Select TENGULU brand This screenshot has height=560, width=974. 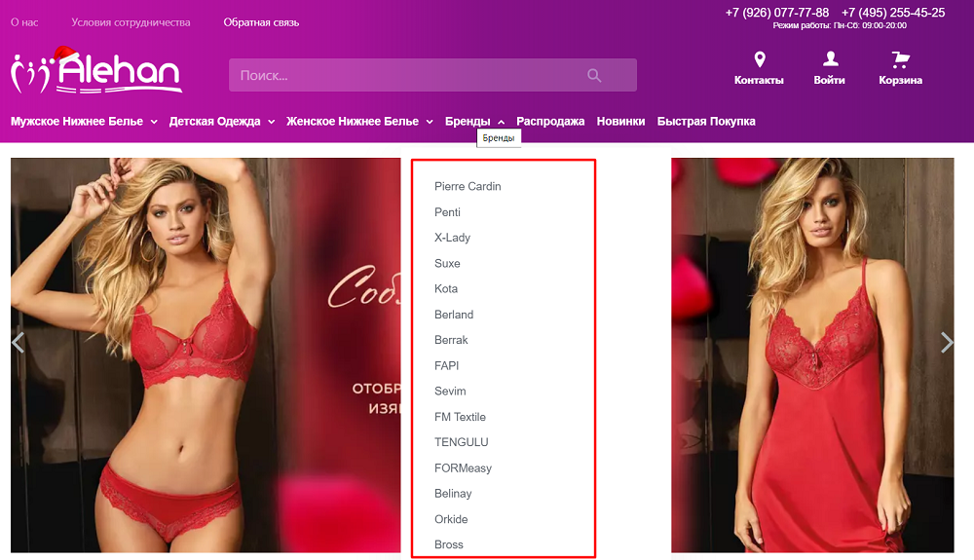point(462,442)
